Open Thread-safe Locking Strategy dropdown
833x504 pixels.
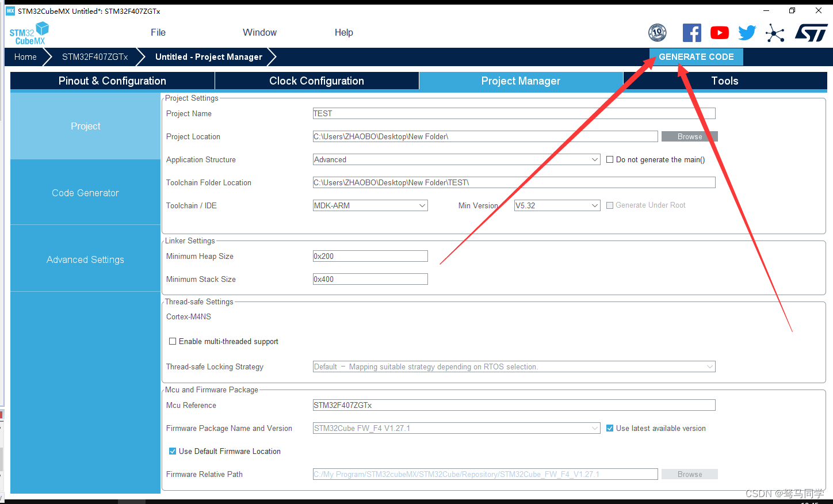514,366
